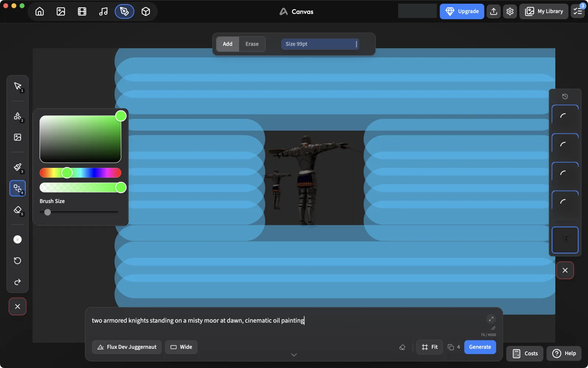Open Audio section music note icon

click(103, 11)
